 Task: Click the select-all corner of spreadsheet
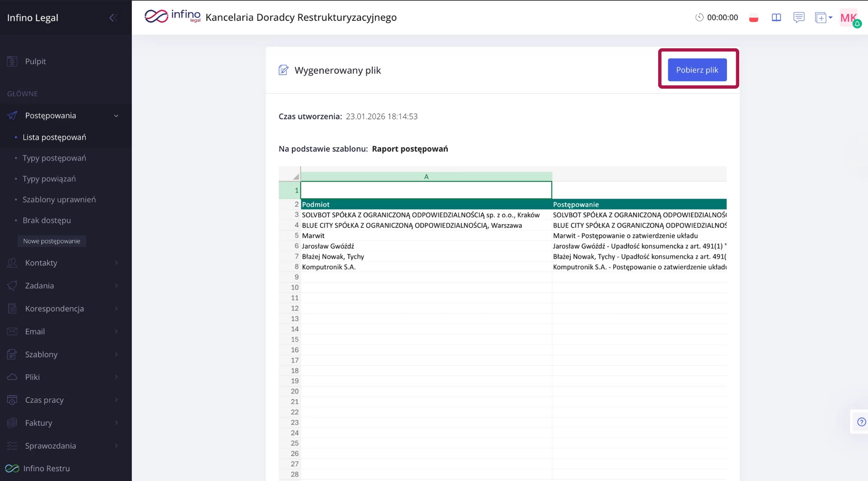pos(295,176)
